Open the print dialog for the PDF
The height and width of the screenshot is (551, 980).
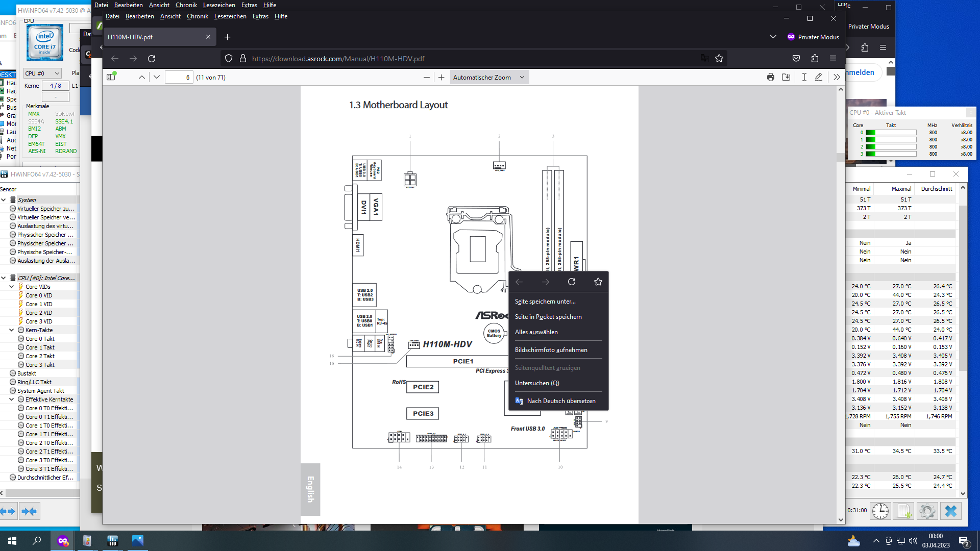click(x=770, y=77)
